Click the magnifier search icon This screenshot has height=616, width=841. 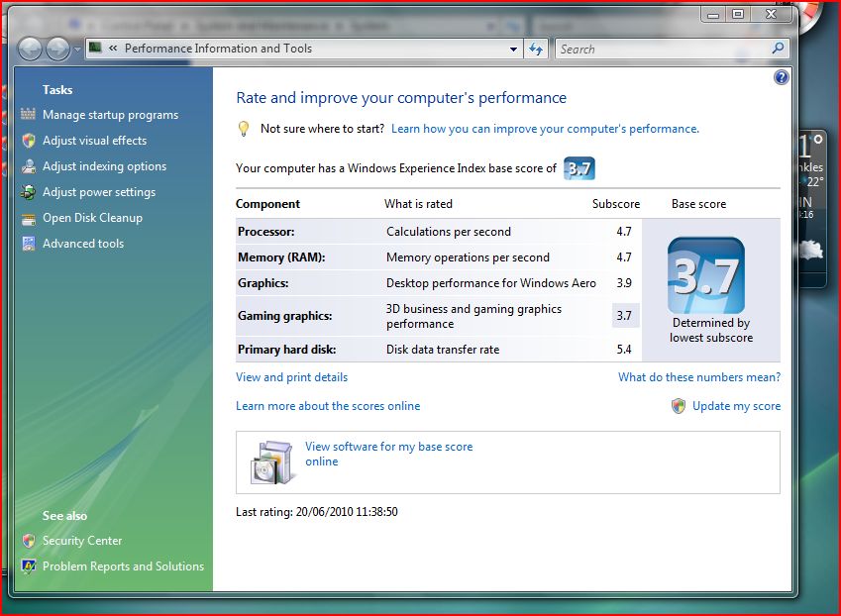tap(778, 49)
